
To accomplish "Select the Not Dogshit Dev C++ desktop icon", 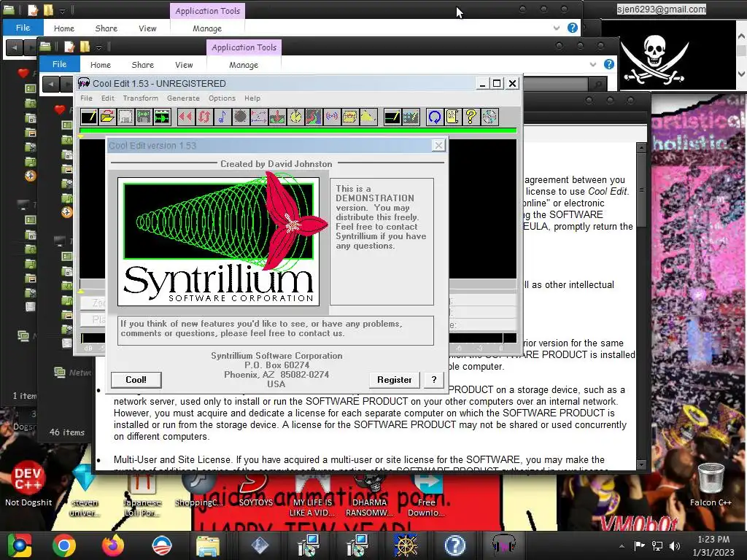I will [x=28, y=483].
